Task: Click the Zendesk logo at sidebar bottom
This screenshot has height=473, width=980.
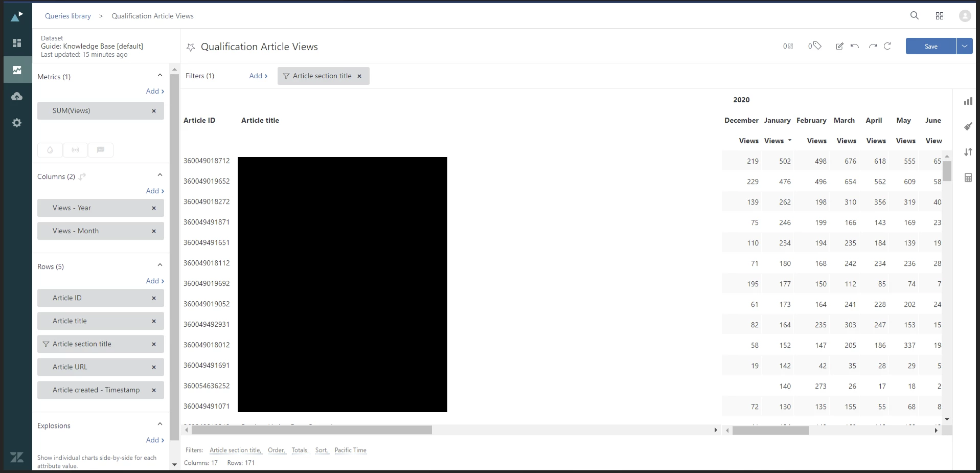Action: pos(17,457)
